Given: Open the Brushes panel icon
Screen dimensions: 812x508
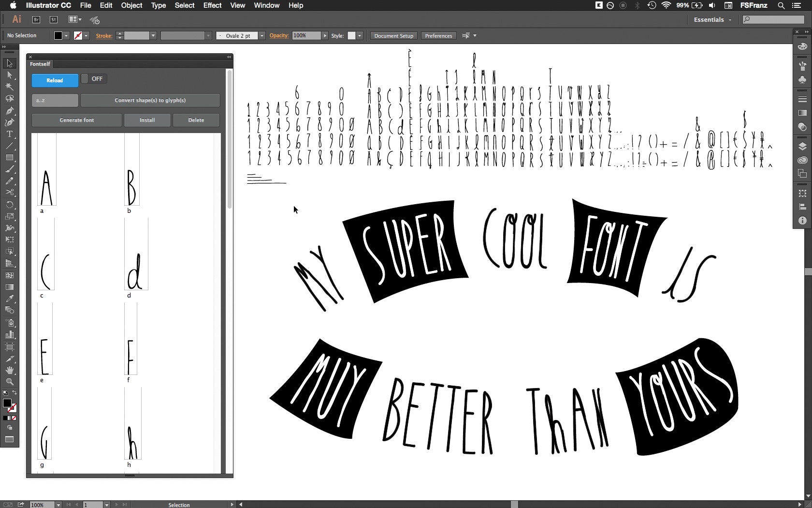Looking at the screenshot, I should [802, 65].
